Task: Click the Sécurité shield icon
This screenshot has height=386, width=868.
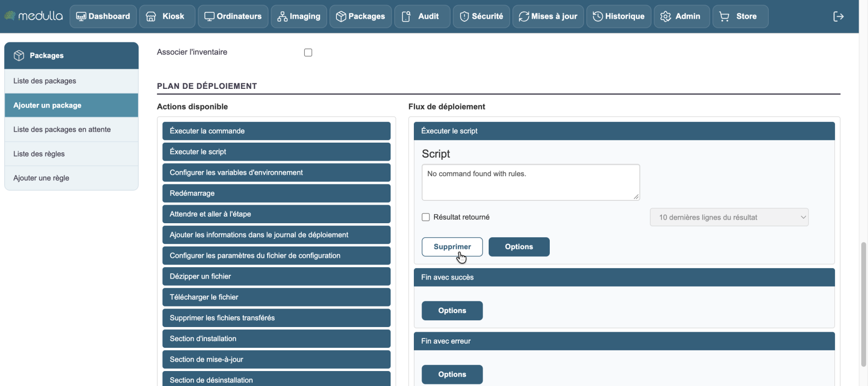Action: (464, 17)
